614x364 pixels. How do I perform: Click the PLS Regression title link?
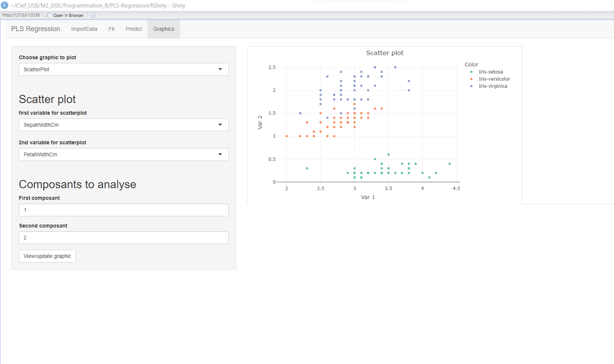tap(35, 29)
